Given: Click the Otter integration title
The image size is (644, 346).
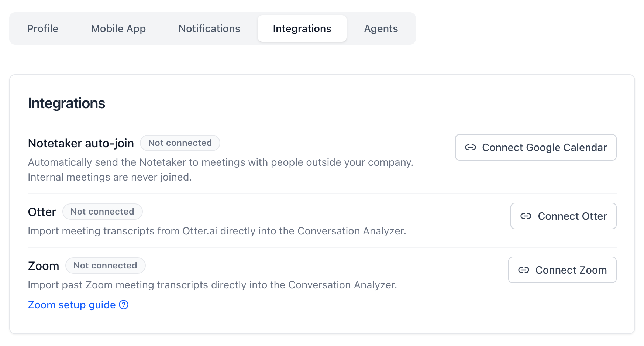Looking at the screenshot, I should click(42, 212).
